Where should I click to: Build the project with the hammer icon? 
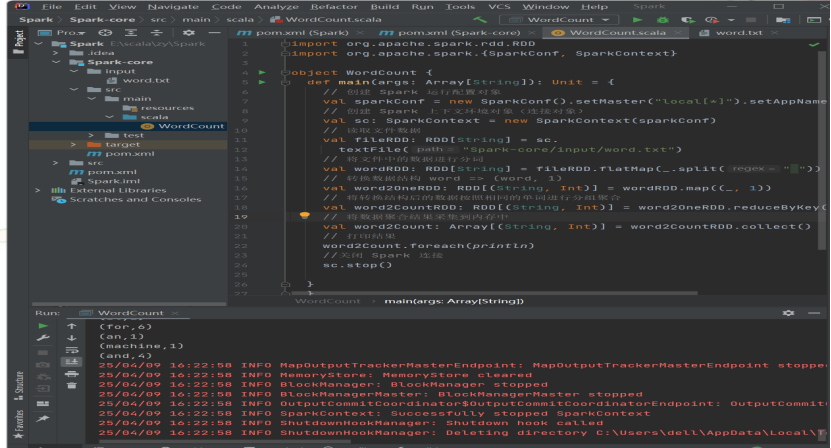pos(480,20)
